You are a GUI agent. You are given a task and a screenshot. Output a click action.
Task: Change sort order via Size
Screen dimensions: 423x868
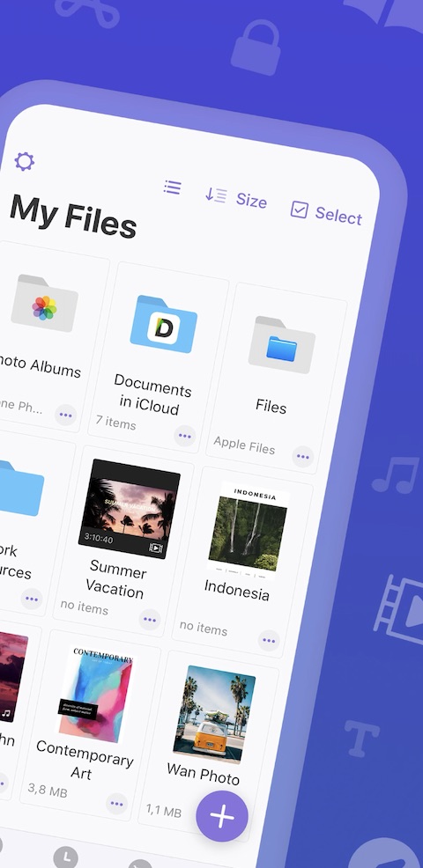click(236, 198)
